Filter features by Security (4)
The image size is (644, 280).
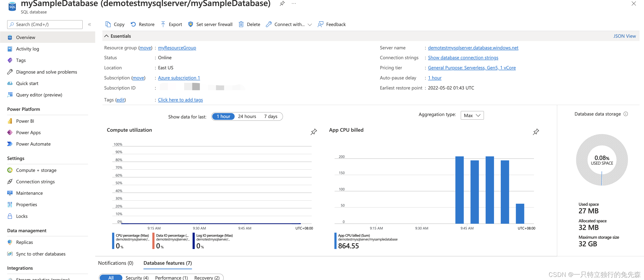(x=137, y=278)
